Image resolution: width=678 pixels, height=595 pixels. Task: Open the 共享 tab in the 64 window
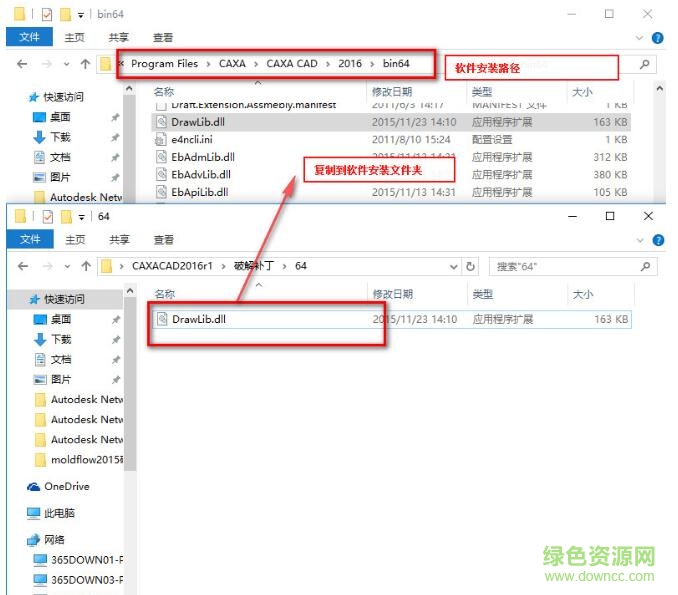point(119,240)
